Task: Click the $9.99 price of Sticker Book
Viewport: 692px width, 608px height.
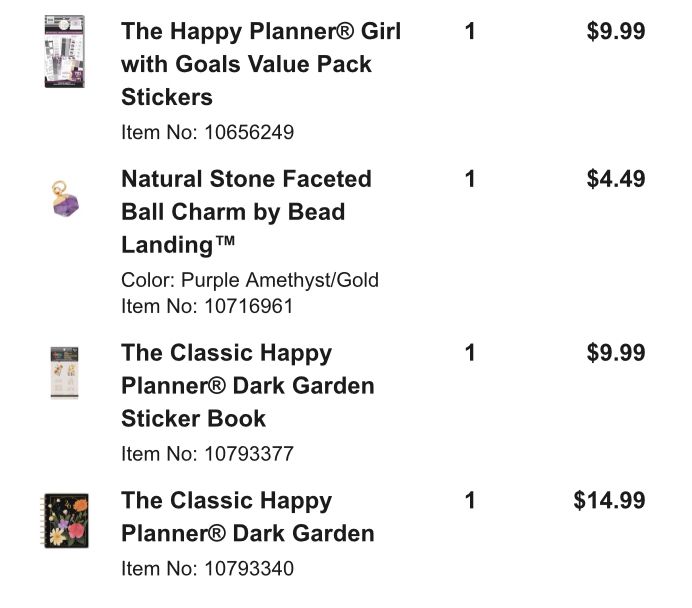Action: pos(616,352)
